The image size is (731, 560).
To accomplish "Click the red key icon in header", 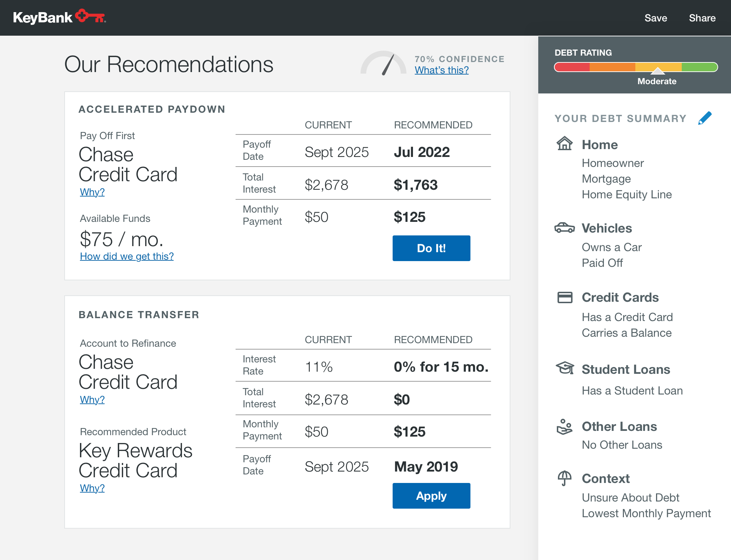I will tap(90, 16).
